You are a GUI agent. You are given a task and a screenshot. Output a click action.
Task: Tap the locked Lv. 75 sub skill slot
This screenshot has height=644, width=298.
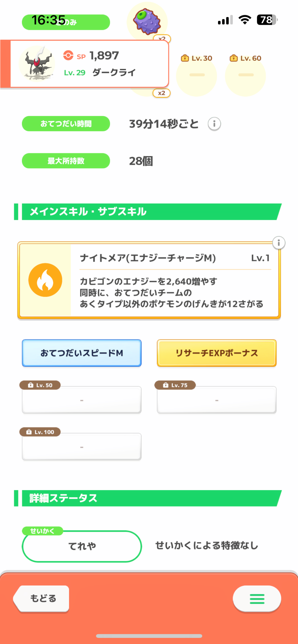point(217,400)
